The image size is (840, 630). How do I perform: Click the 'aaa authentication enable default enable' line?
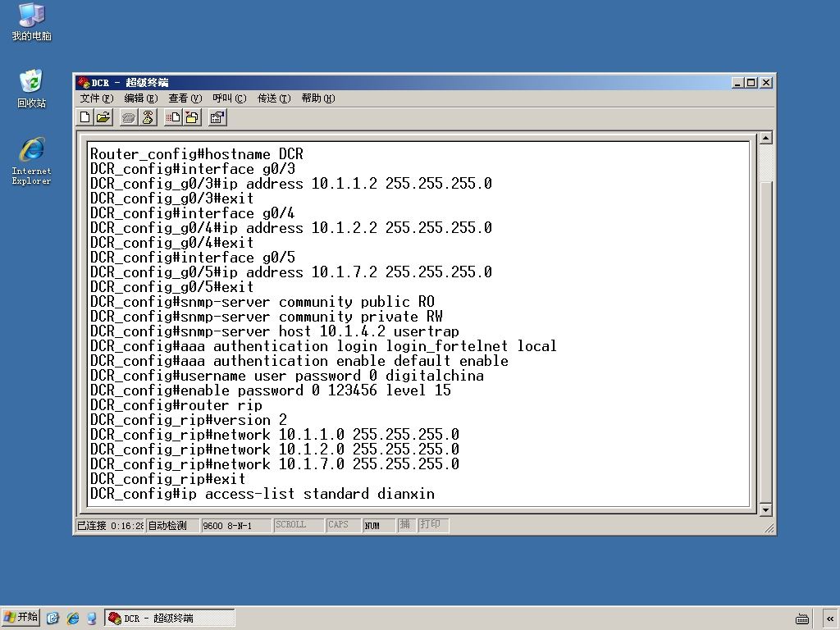[x=299, y=361]
